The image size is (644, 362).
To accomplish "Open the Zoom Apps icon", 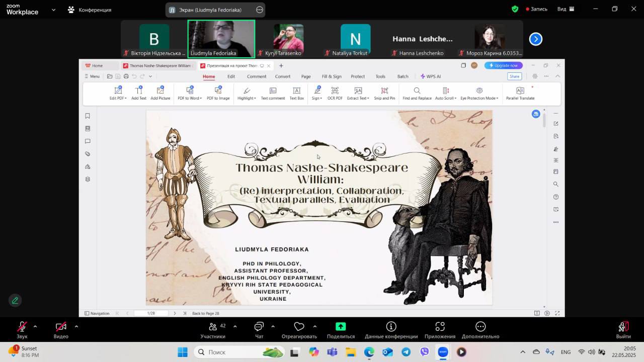I will (x=440, y=327).
